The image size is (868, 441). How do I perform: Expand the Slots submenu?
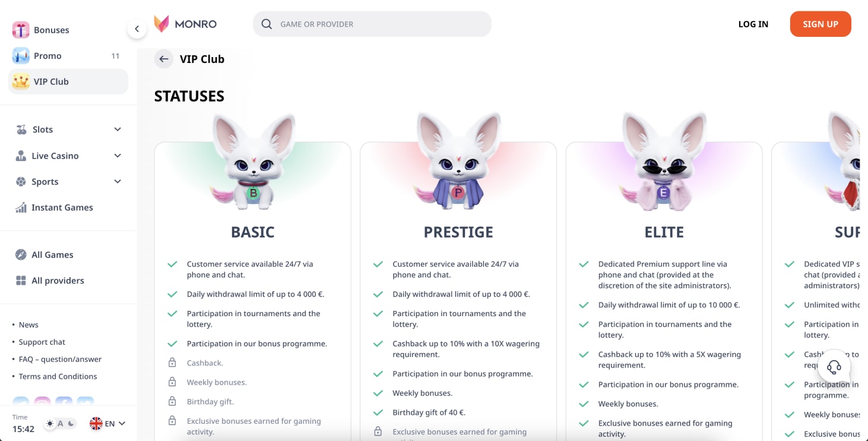pyautogui.click(x=118, y=130)
